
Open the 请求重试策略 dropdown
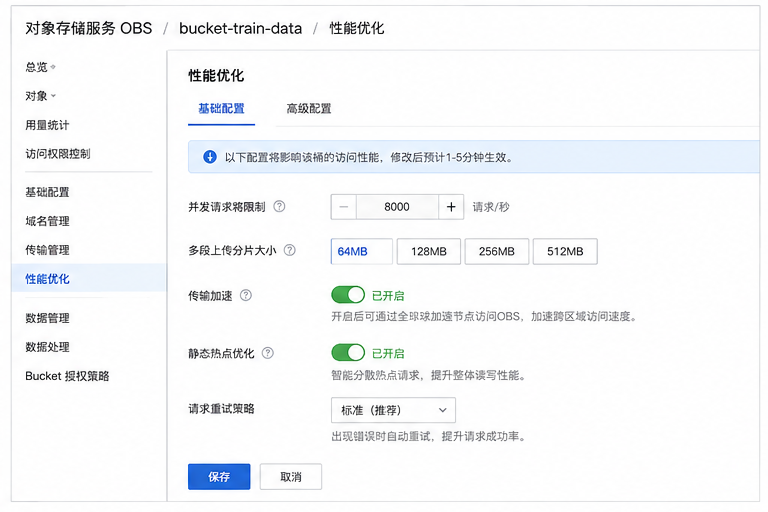(x=393, y=410)
